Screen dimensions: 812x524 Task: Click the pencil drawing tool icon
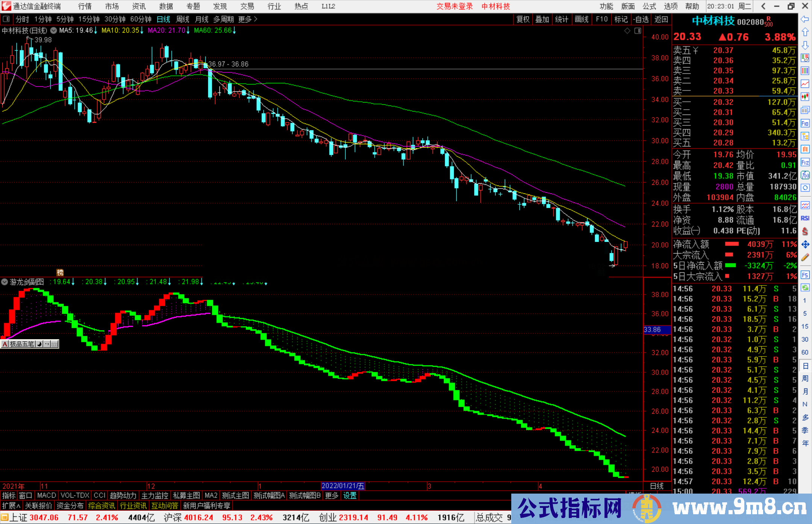(x=805, y=257)
